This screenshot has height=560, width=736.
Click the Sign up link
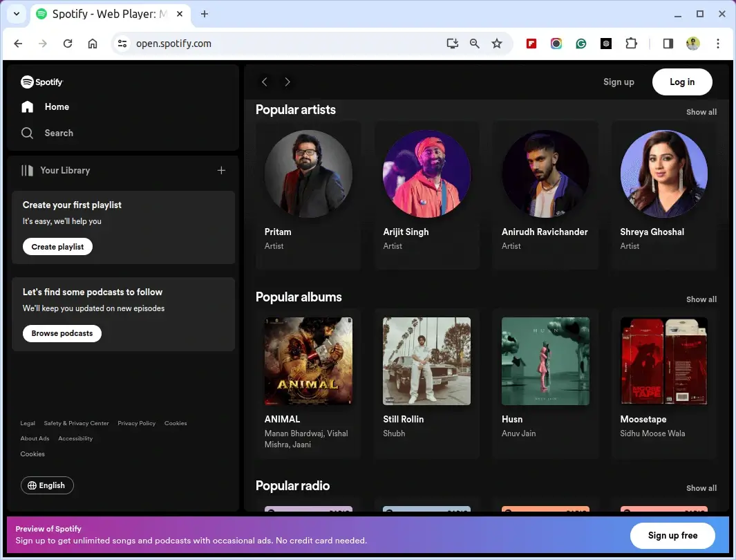click(618, 82)
